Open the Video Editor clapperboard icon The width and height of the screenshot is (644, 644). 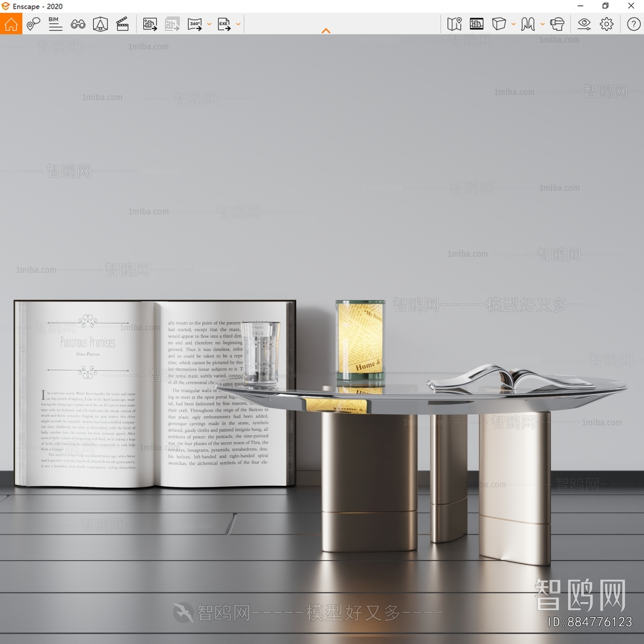(x=122, y=24)
